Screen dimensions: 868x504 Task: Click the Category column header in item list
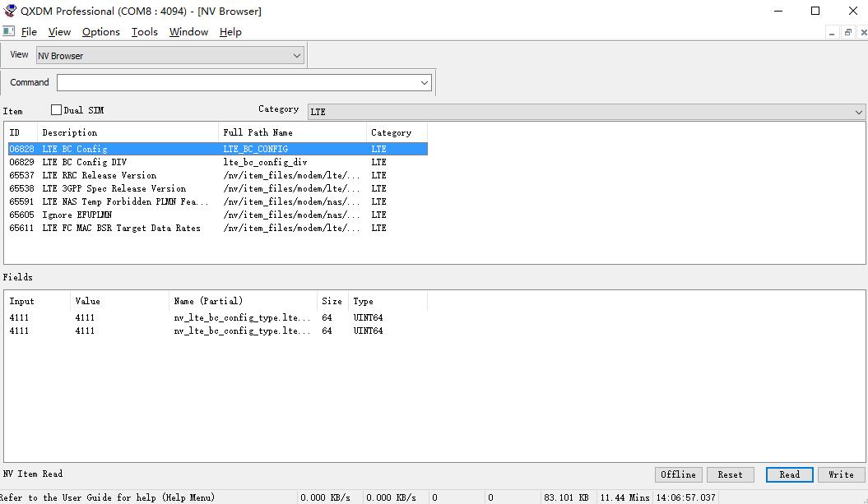coord(397,132)
